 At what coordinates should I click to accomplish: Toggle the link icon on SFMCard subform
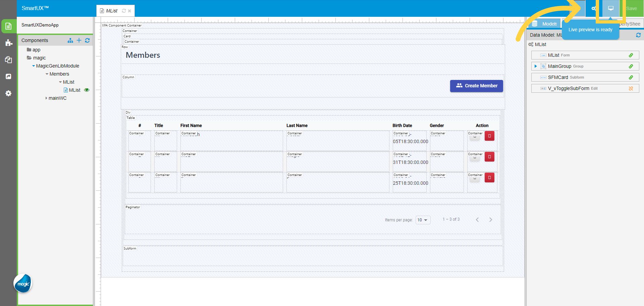(x=631, y=77)
